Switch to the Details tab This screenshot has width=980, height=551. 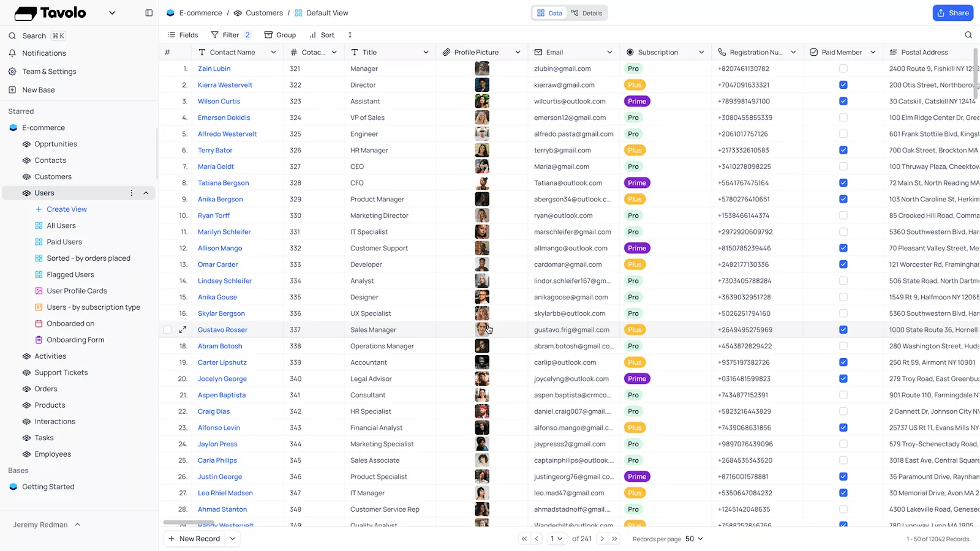(586, 13)
